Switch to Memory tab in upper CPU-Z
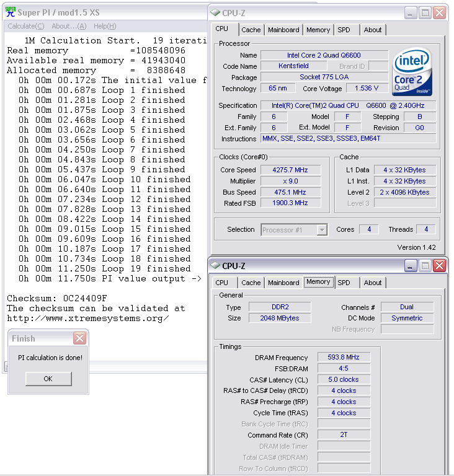 [x=318, y=30]
